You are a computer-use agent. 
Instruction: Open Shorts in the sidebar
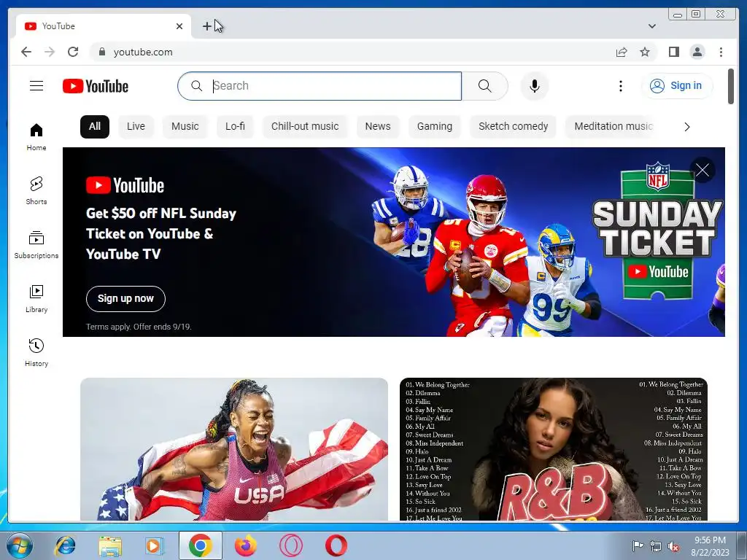36,190
